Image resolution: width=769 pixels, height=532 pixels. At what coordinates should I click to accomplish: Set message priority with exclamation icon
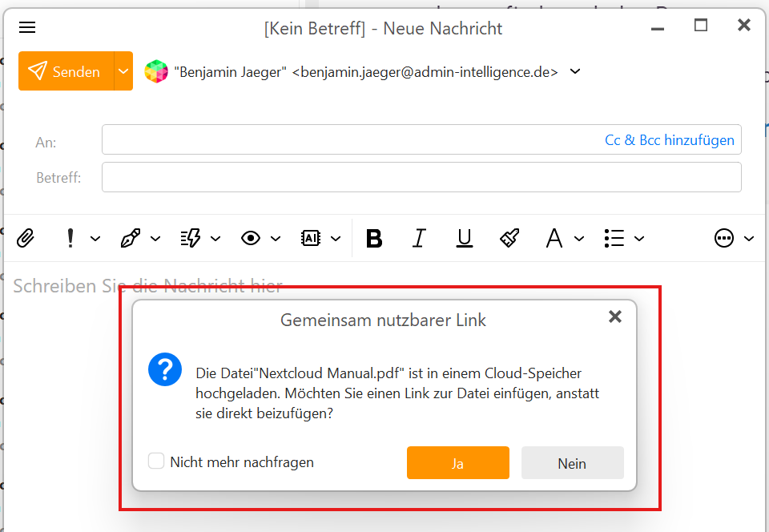coord(70,238)
